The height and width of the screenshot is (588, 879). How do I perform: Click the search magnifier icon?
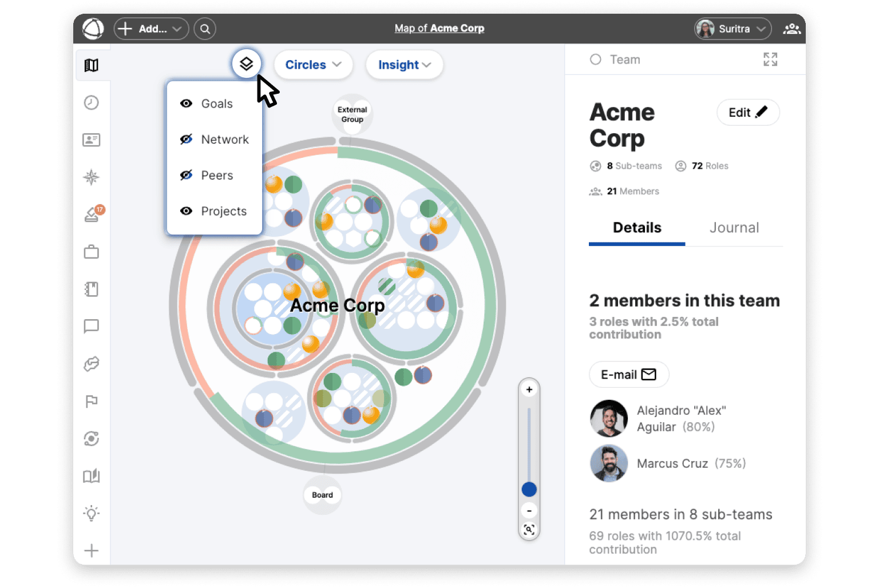(x=205, y=29)
